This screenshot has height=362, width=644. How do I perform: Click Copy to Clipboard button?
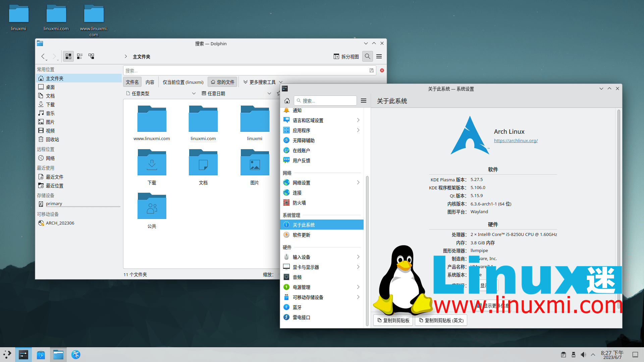point(393,320)
